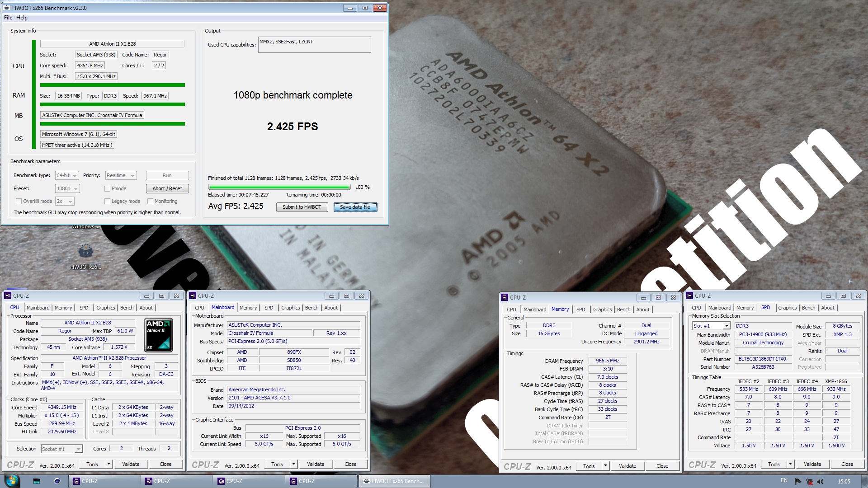Click Tools button in CPU-Z SPD window

[774, 464]
